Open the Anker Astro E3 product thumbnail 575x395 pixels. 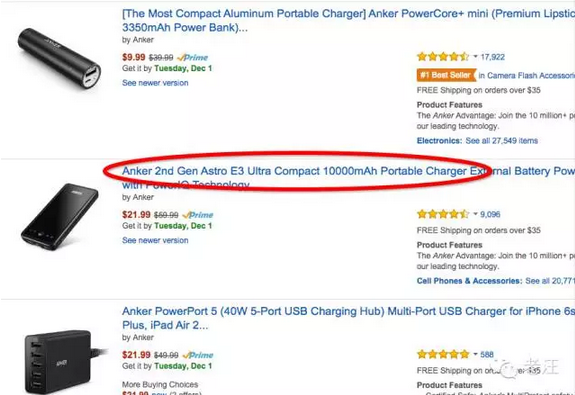(x=60, y=217)
